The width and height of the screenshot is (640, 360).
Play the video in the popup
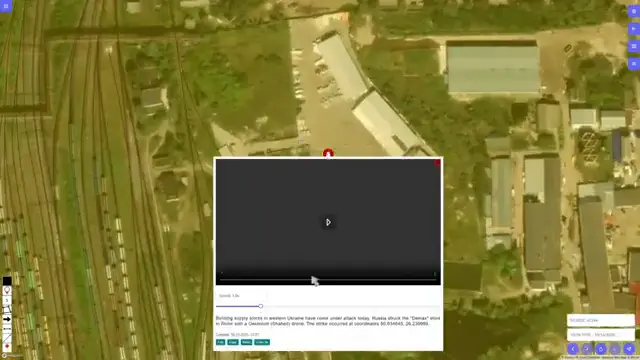coord(328,222)
